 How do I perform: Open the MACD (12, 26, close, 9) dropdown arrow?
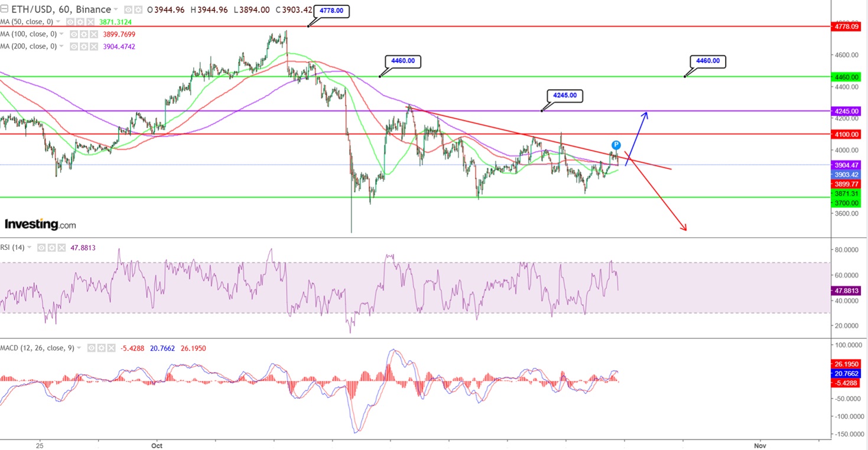click(x=79, y=347)
